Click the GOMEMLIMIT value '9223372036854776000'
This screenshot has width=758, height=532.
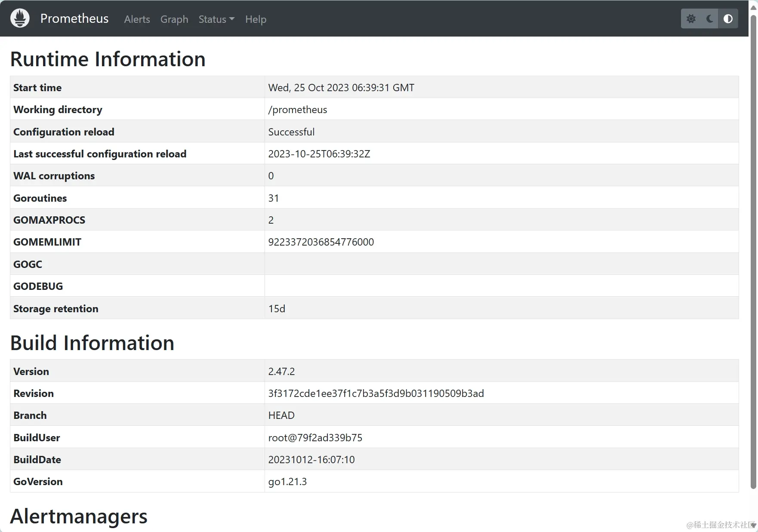point(321,242)
